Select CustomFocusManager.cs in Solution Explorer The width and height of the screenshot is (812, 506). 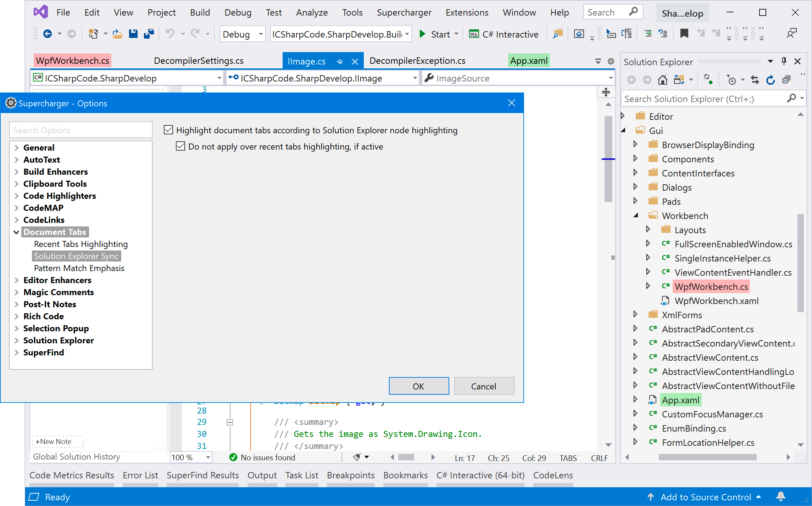[712, 414]
